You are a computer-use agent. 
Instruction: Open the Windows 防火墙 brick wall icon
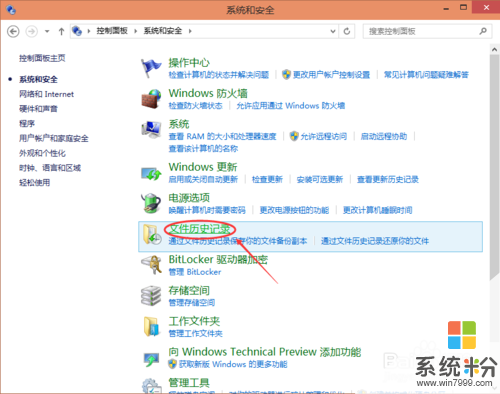pos(151,99)
